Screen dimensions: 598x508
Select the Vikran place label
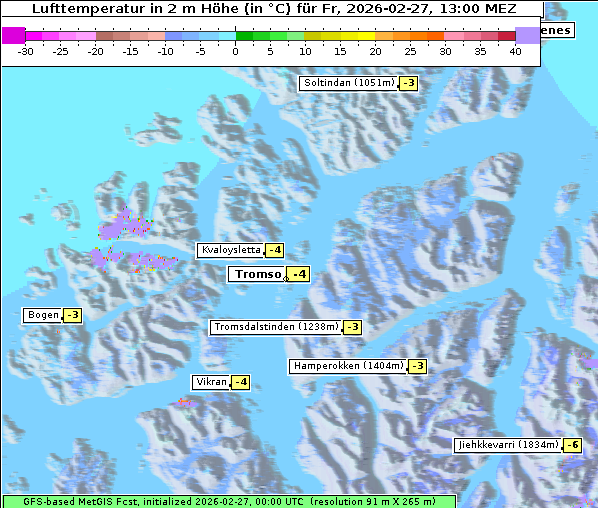pos(211,382)
